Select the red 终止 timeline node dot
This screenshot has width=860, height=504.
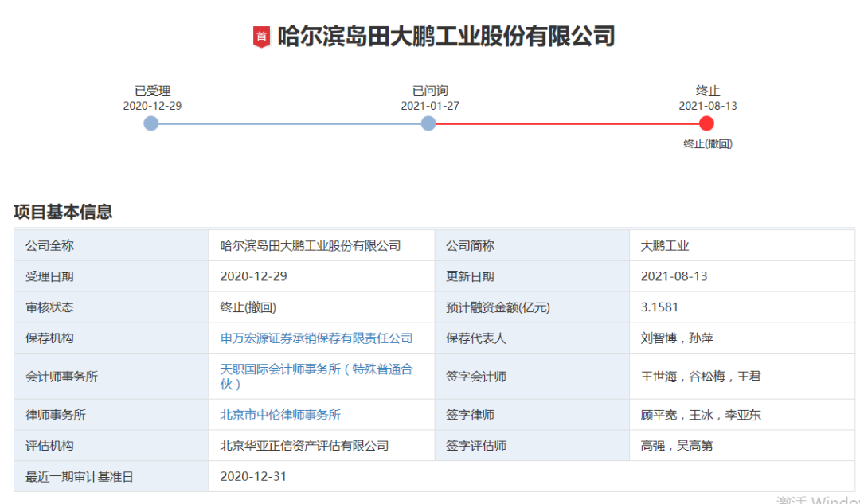pyautogui.click(x=706, y=123)
